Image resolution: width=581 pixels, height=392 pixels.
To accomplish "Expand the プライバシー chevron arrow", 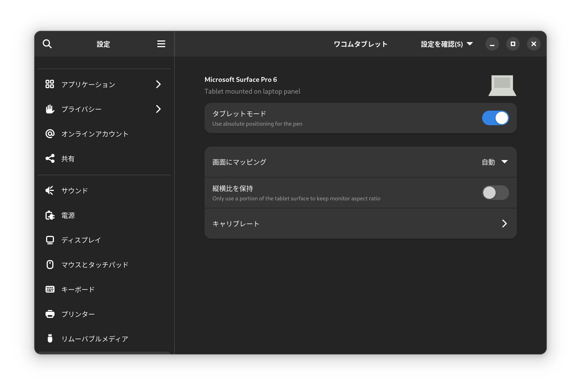I will [158, 109].
